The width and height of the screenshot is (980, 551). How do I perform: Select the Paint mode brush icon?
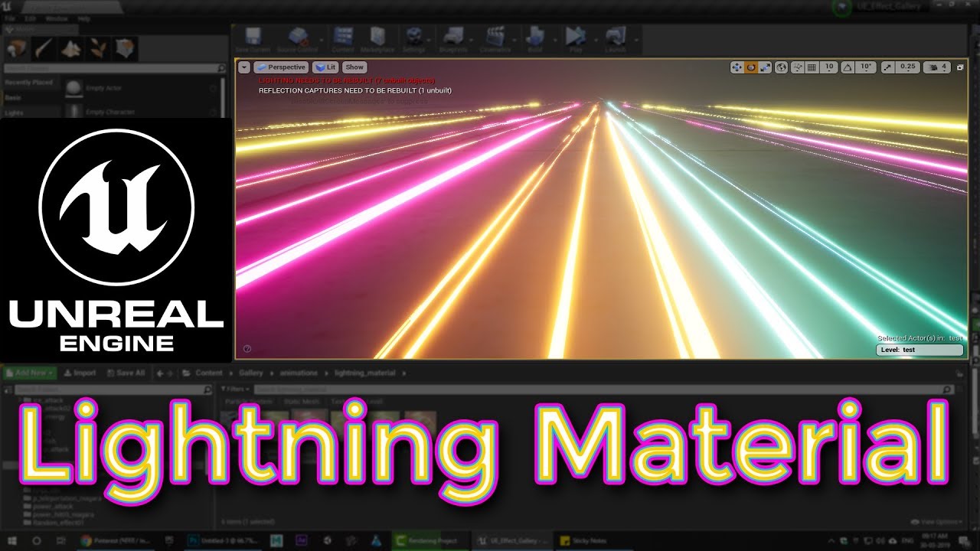click(x=43, y=49)
